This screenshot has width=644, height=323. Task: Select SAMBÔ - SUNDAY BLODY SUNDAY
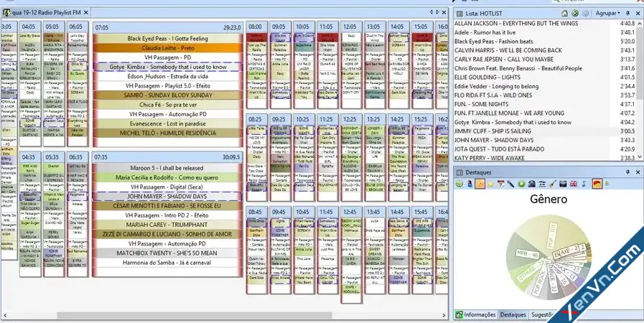(x=167, y=95)
